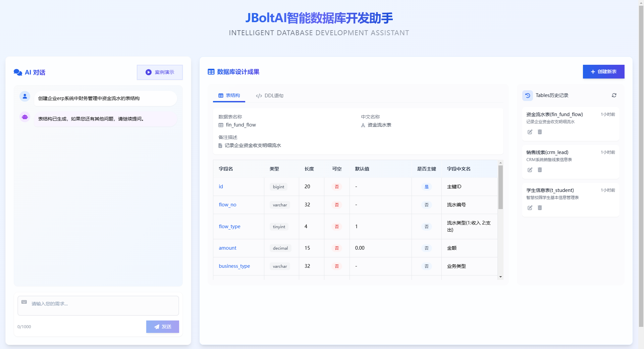Click the varchar tag in business_type row
644x349 pixels.
(x=280, y=266)
